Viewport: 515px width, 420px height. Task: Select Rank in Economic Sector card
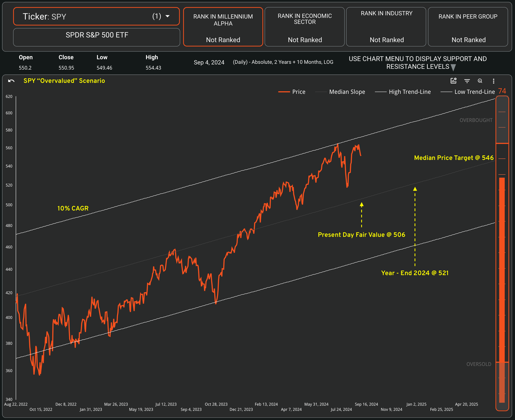(305, 27)
